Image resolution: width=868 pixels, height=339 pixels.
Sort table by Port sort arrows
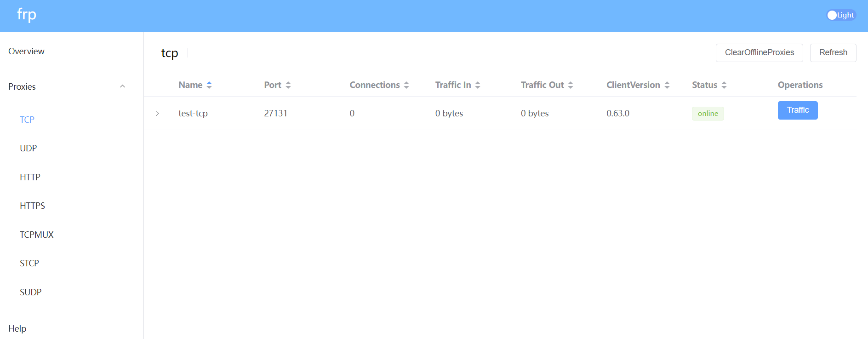(x=288, y=85)
